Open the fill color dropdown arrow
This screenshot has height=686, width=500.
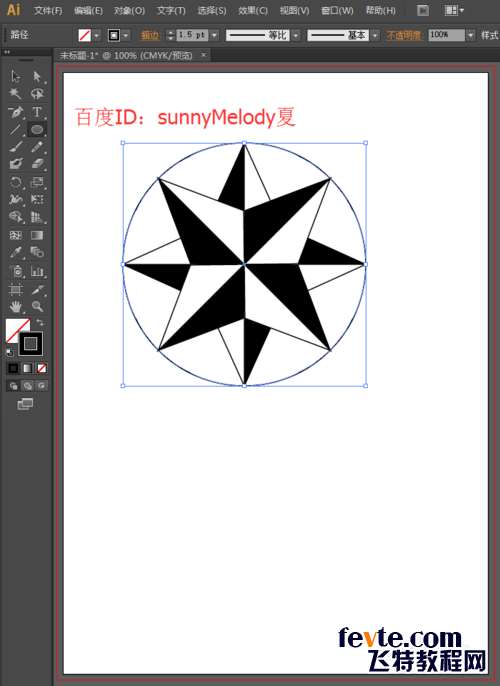pyautogui.click(x=97, y=35)
